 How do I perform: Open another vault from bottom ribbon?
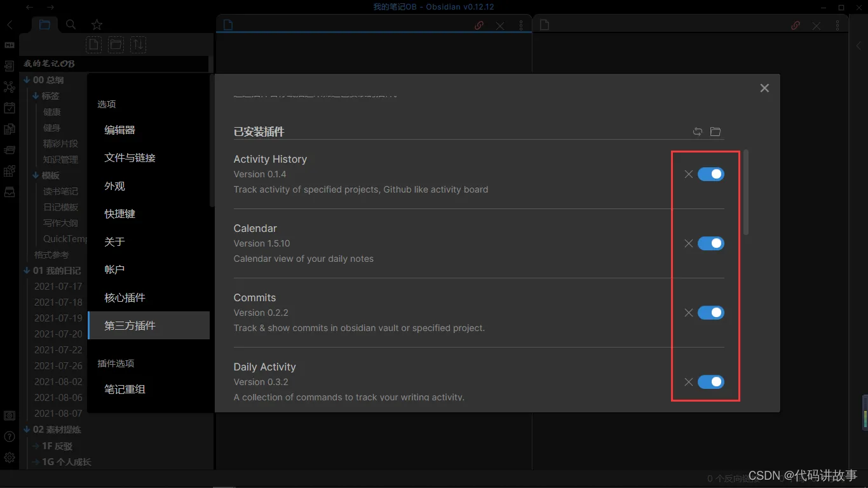pyautogui.click(x=10, y=416)
